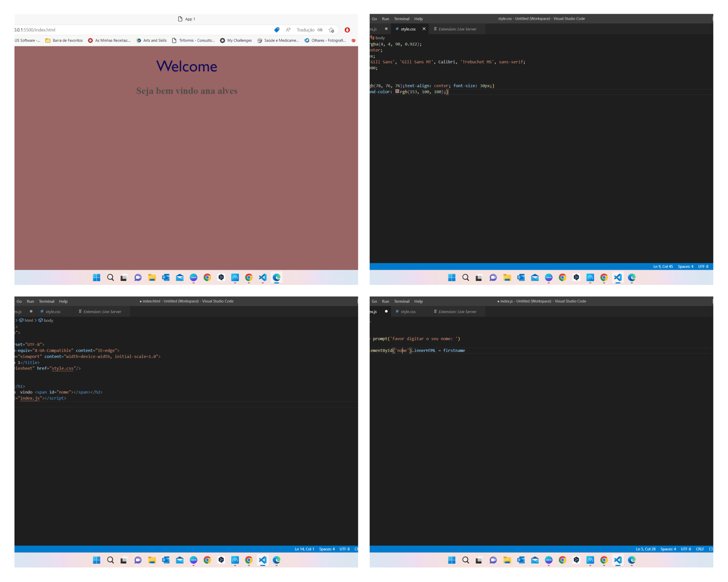
Task: Click body breadcrumb in style.css window
Action: [380, 38]
